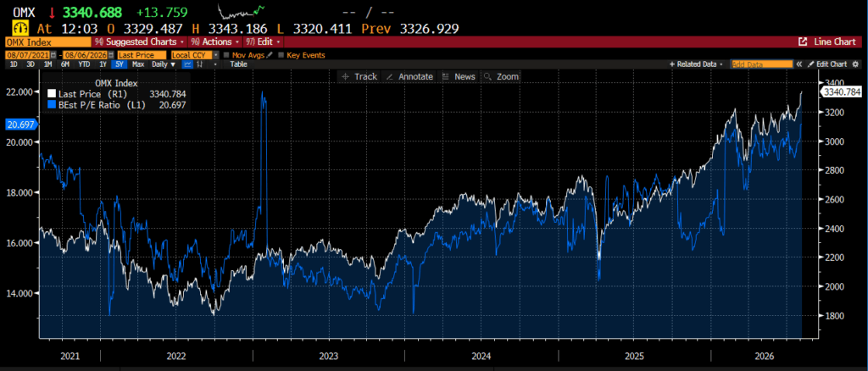Select the 1M time range
This screenshot has width=868, height=371.
(47, 64)
